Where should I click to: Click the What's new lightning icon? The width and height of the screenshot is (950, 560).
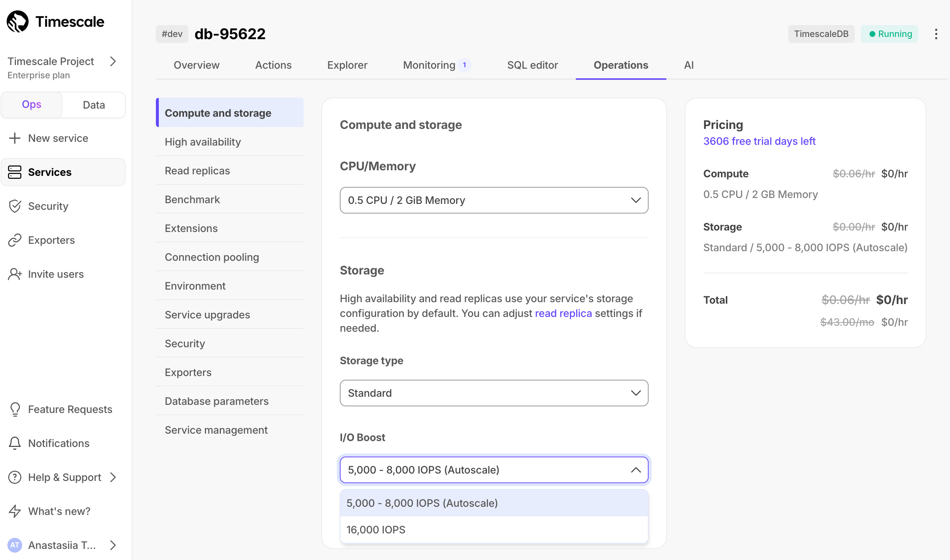[15, 511]
